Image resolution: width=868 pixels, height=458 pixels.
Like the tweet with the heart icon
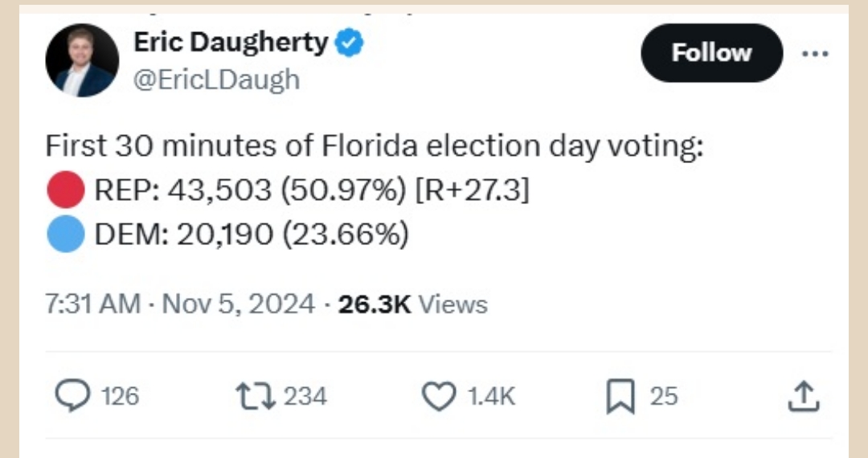[x=439, y=395]
